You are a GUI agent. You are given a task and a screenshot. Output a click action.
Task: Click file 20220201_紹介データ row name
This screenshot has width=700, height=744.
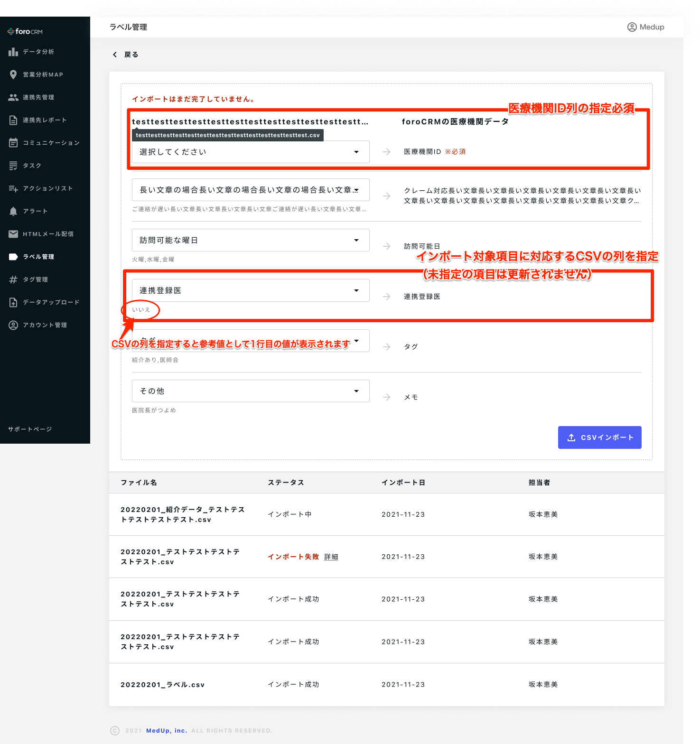click(183, 514)
